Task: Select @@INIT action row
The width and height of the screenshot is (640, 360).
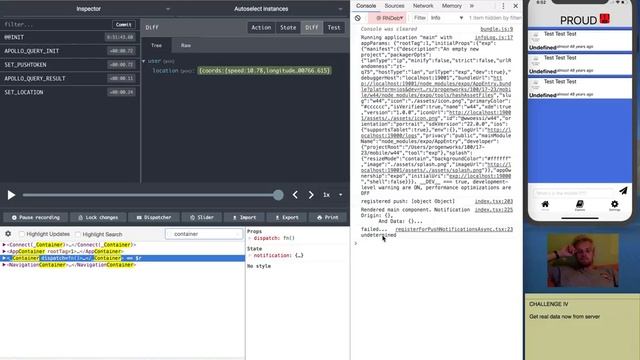Action: coord(70,37)
